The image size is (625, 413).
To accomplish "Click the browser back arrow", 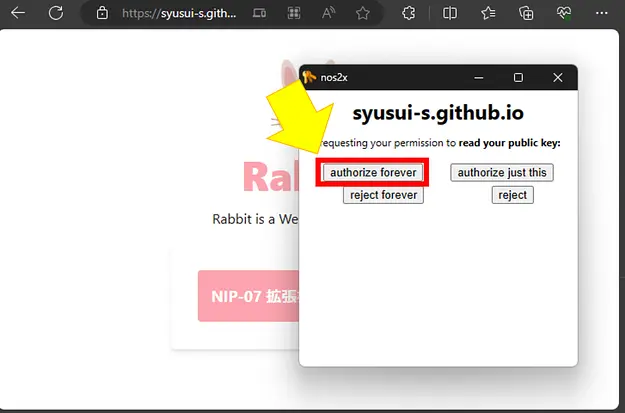I will point(19,13).
